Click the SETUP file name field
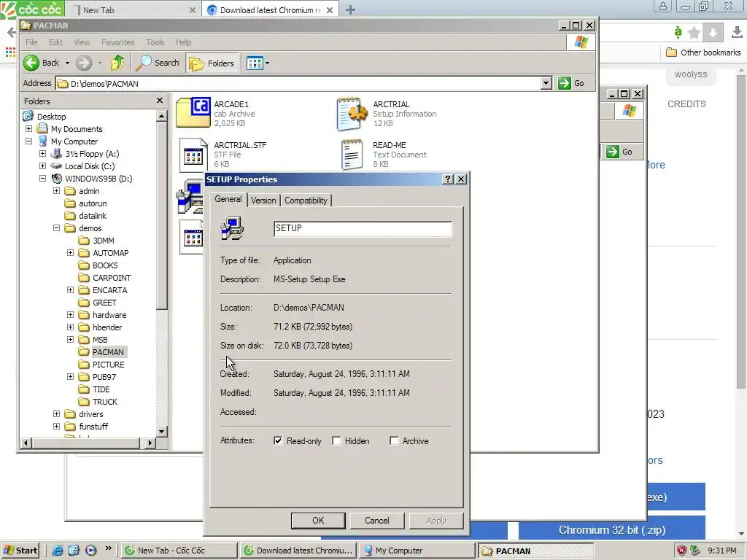The image size is (747, 560). (363, 228)
